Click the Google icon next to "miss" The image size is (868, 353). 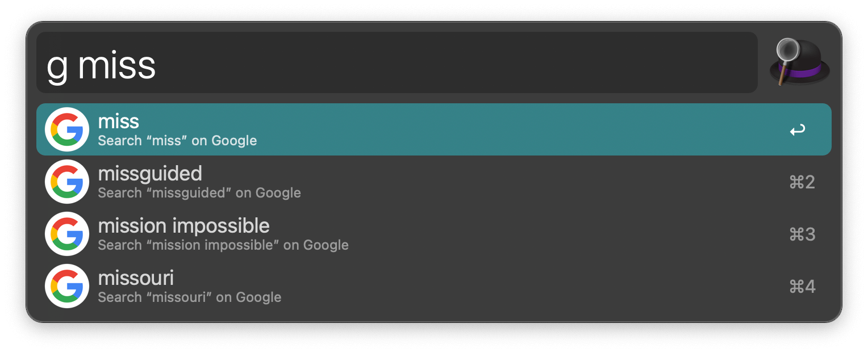click(x=66, y=129)
